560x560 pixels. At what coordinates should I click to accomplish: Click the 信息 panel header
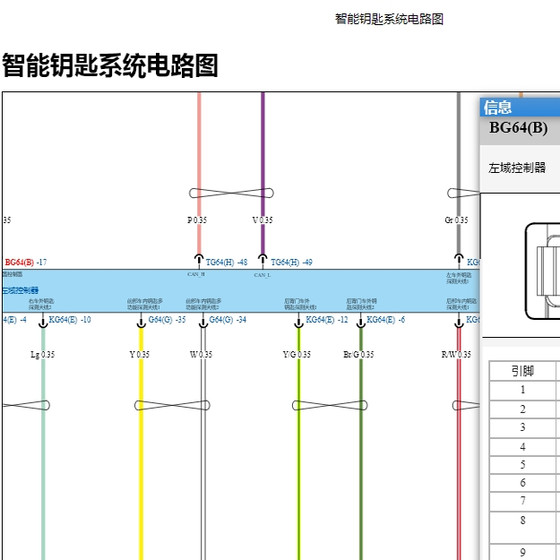520,108
